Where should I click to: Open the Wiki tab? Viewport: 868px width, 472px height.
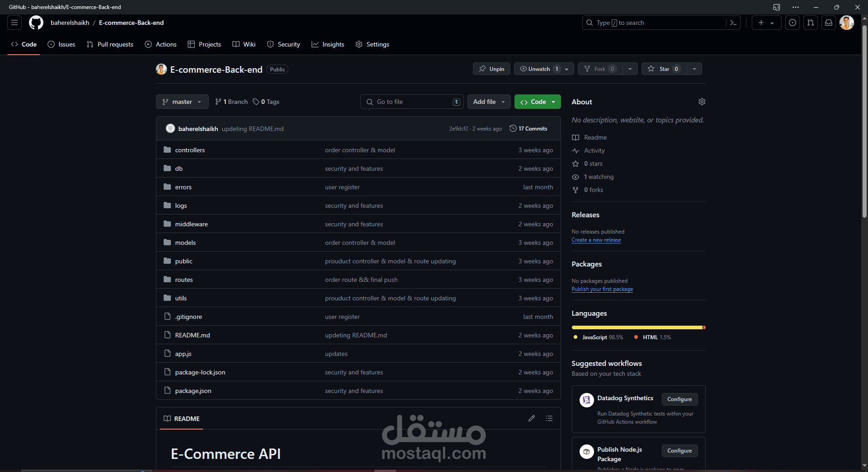click(244, 44)
